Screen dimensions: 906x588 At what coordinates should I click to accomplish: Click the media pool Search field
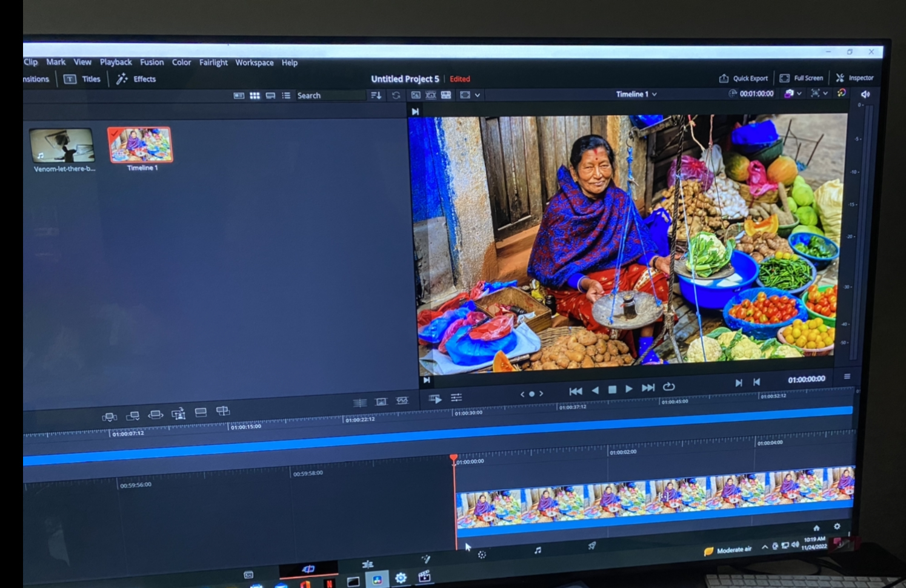330,96
